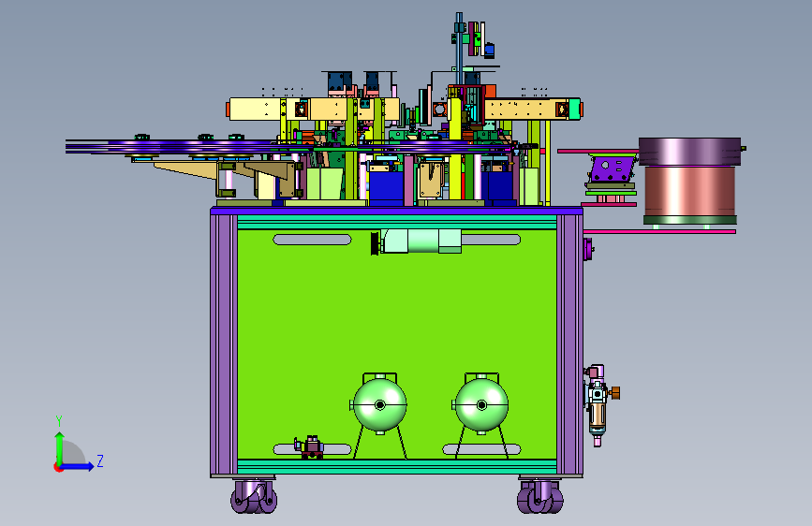Click the green Y axis arrow of triad
Image resolution: width=812 pixels, height=526 pixels.
[x=60, y=447]
